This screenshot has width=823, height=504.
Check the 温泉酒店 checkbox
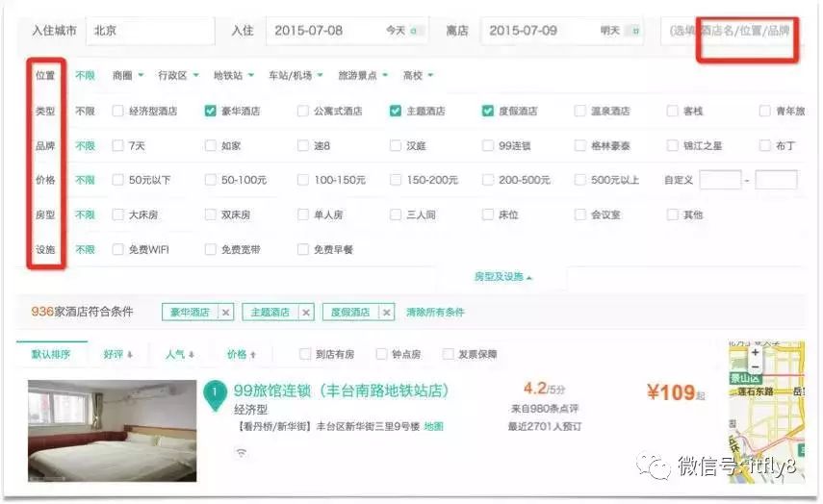[x=580, y=111]
